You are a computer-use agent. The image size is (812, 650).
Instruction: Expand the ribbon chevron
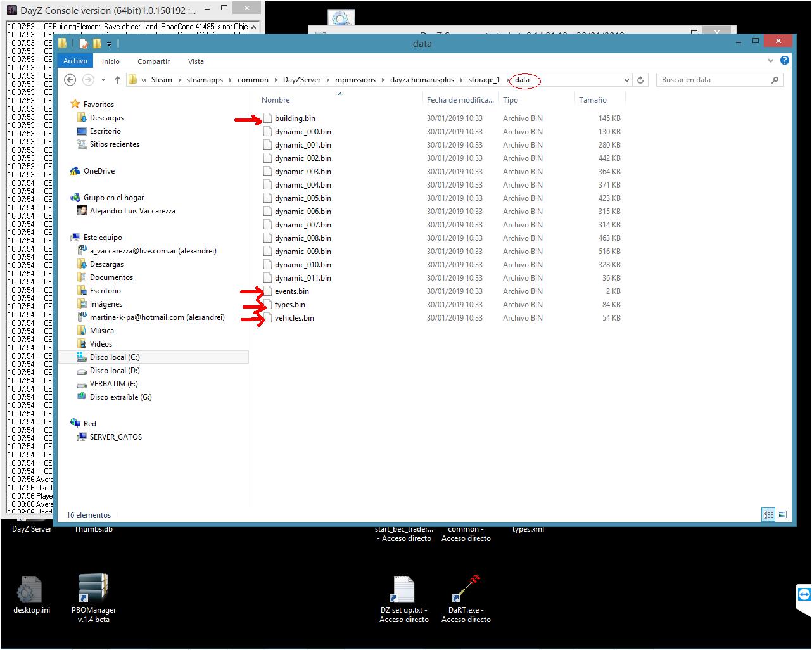pos(771,61)
